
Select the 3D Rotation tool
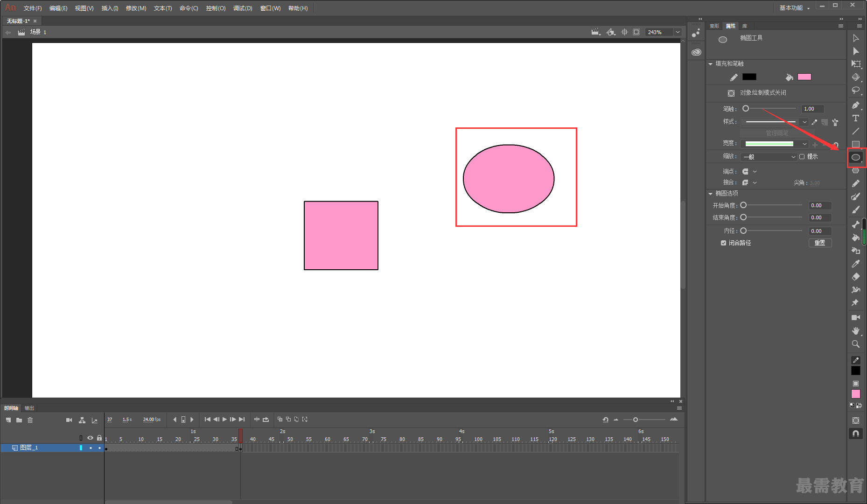855,77
